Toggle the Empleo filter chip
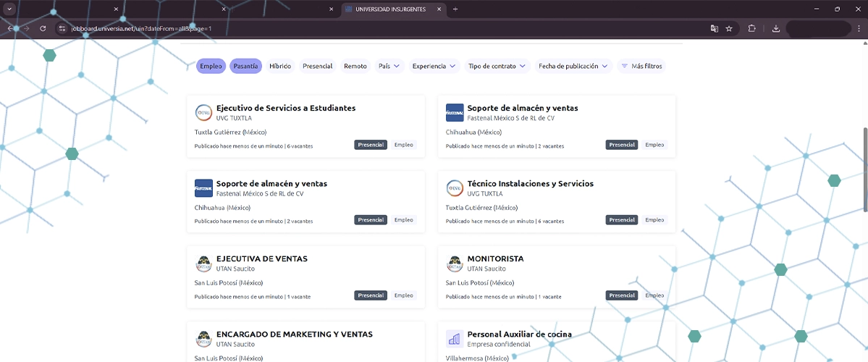This screenshot has height=362, width=868. coord(211,66)
